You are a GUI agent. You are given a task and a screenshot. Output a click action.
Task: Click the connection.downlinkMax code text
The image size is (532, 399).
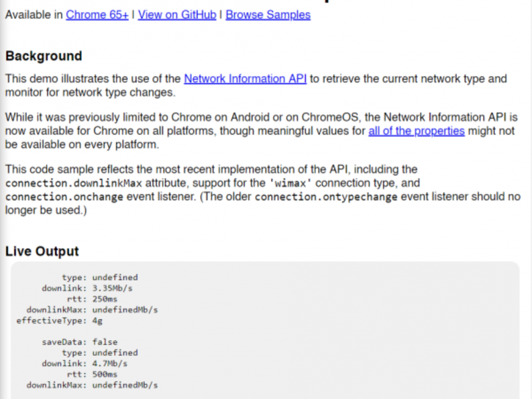coord(74,184)
